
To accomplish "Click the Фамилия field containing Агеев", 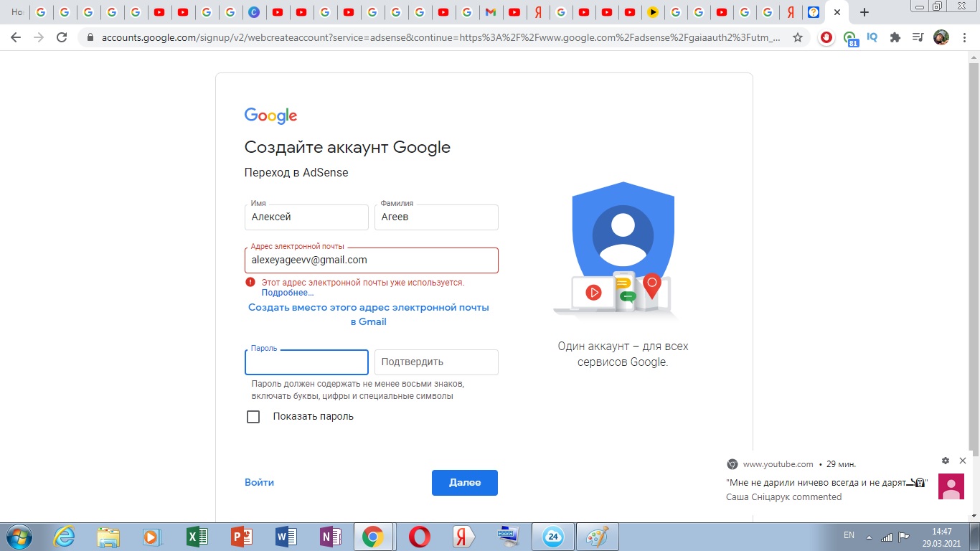I will (436, 217).
